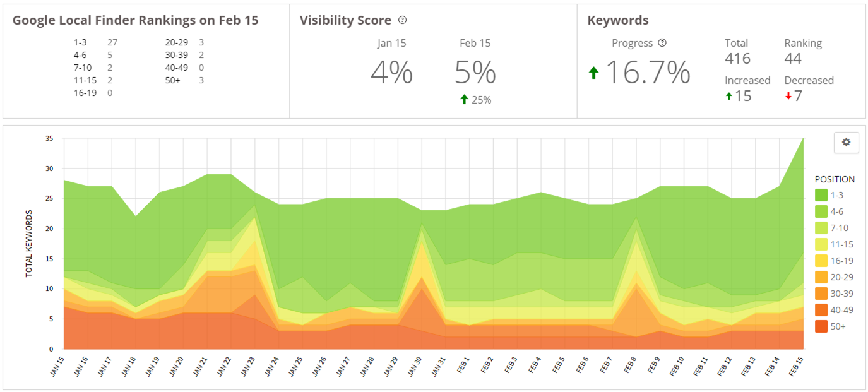Click green up arrow beside 16.7%

(x=593, y=73)
